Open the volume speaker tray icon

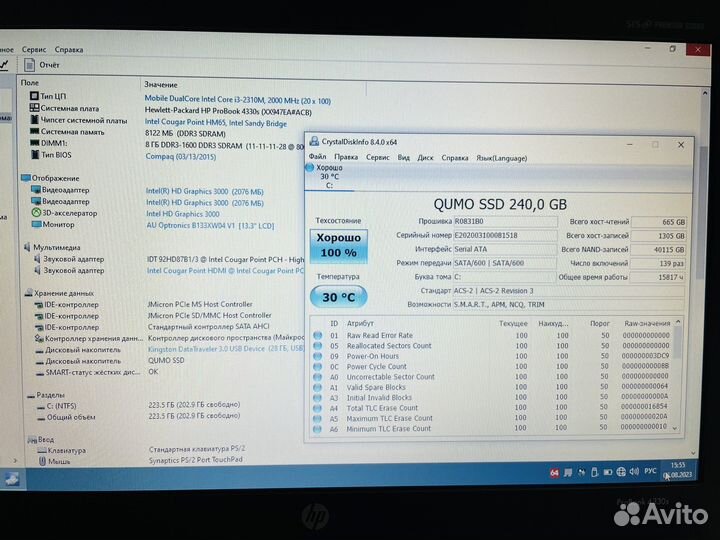pyautogui.click(x=635, y=472)
